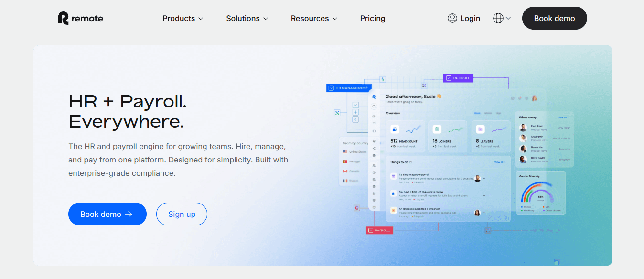The height and width of the screenshot is (279, 644).
Task: Go to the Pricing page
Action: tap(373, 18)
